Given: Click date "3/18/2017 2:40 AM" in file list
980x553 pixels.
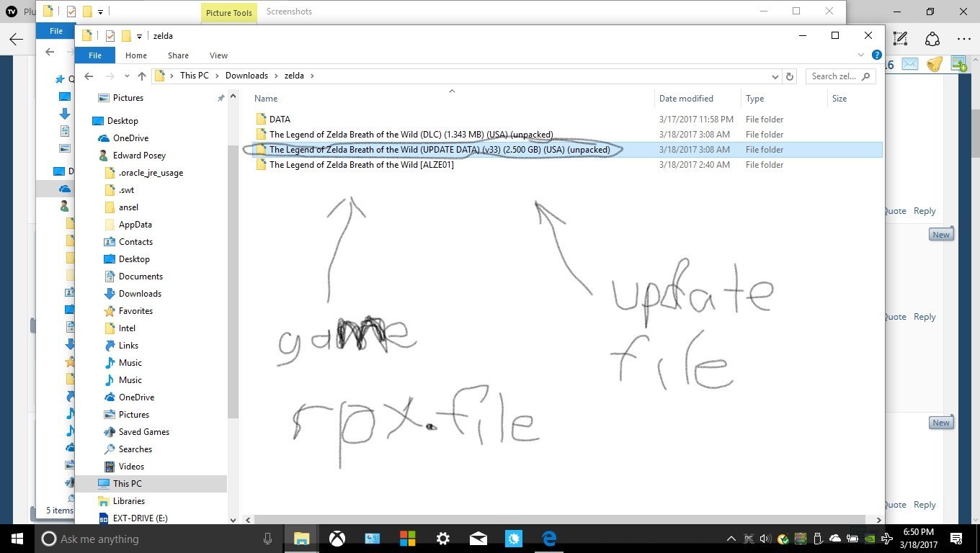Looking at the screenshot, I should [694, 165].
